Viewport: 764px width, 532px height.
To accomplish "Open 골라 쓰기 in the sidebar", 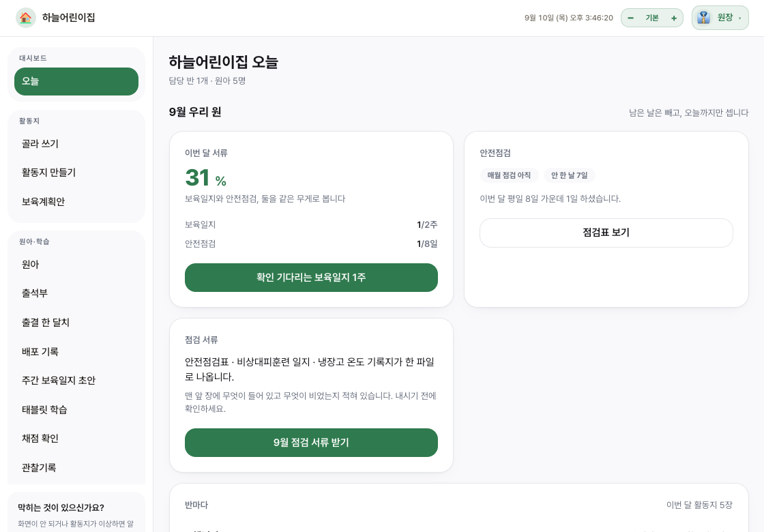I will 76,144.
